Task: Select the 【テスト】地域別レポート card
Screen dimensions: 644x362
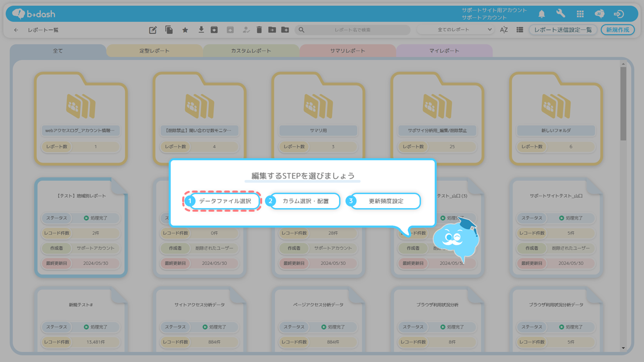Action: point(80,227)
